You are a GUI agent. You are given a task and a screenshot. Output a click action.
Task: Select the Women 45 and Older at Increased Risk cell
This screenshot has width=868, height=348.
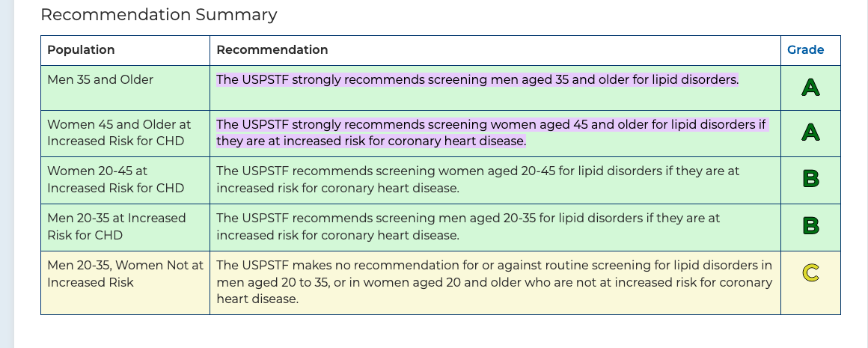119,132
